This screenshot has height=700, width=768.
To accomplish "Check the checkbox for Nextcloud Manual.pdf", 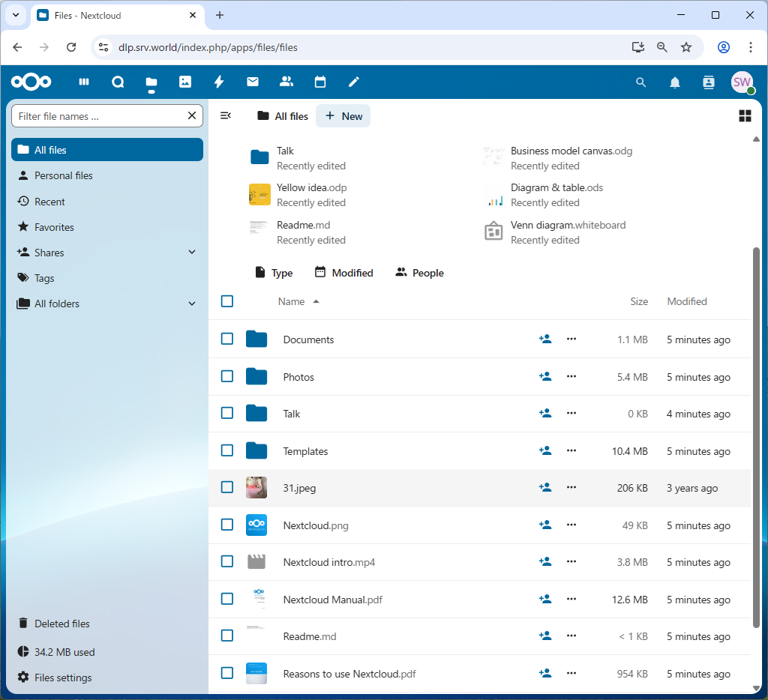I will pyautogui.click(x=227, y=599).
